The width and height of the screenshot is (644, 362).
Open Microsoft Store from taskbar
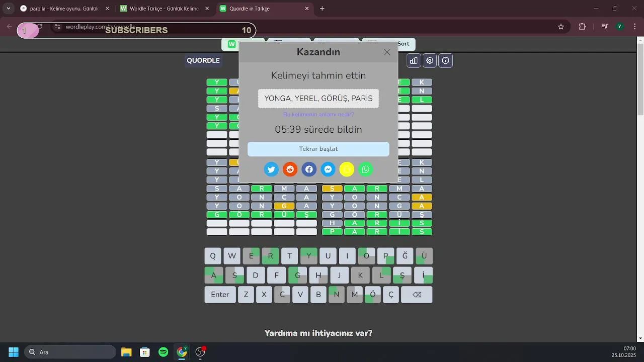[x=145, y=352]
